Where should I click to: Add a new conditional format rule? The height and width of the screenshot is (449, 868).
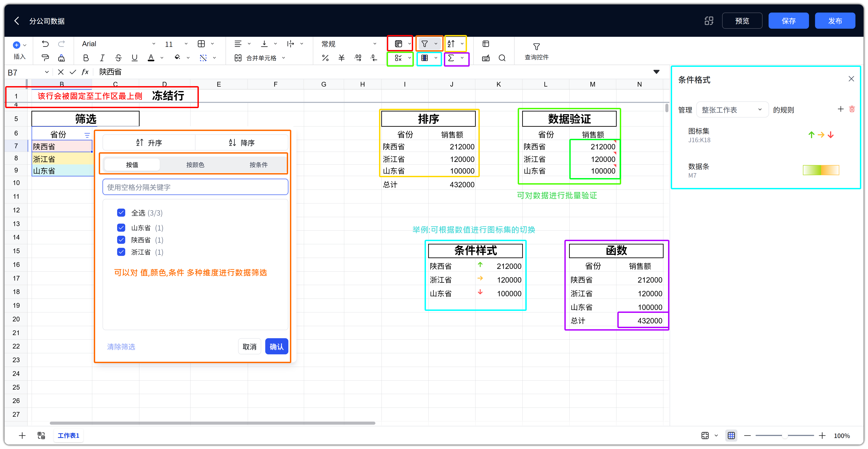840,109
